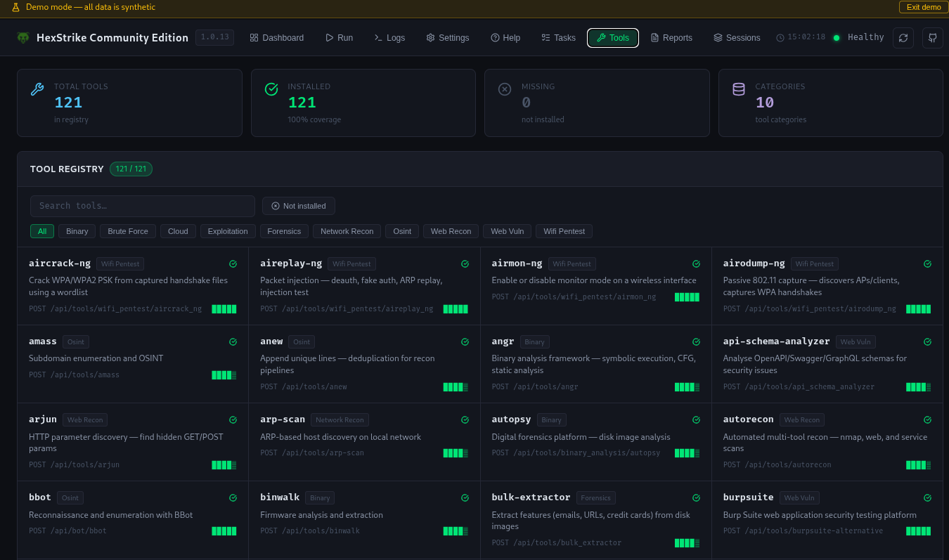Filter tools by Web Vuln chip
949x560 pixels.
(507, 231)
